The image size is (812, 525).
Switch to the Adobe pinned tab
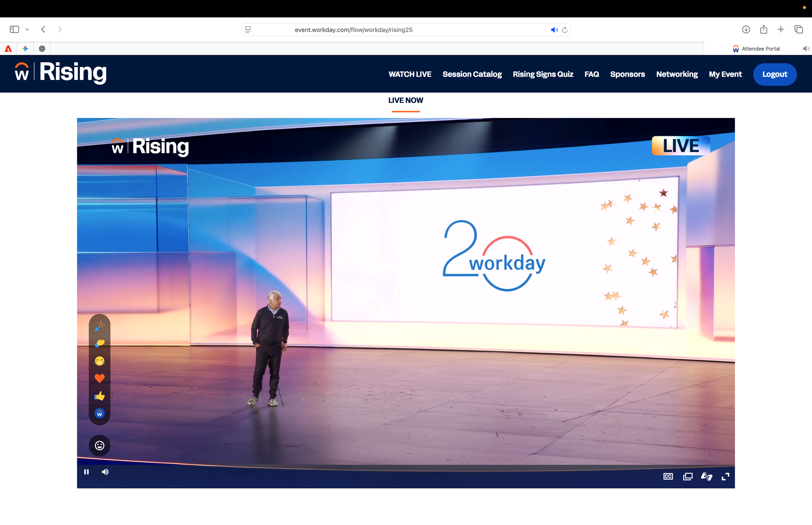pyautogui.click(x=8, y=49)
